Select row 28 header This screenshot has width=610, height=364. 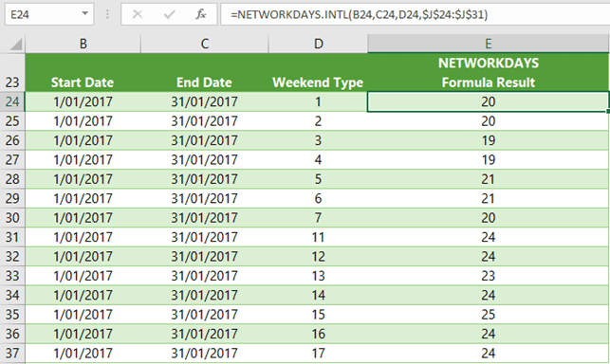pos(12,179)
